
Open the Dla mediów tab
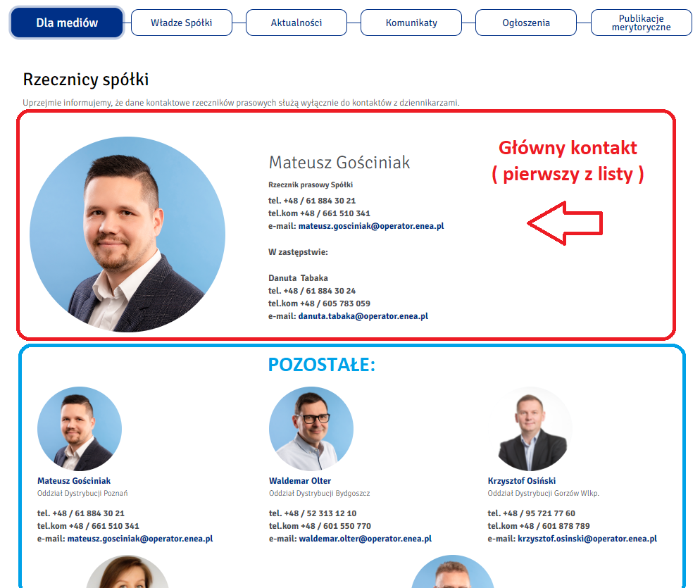click(67, 23)
